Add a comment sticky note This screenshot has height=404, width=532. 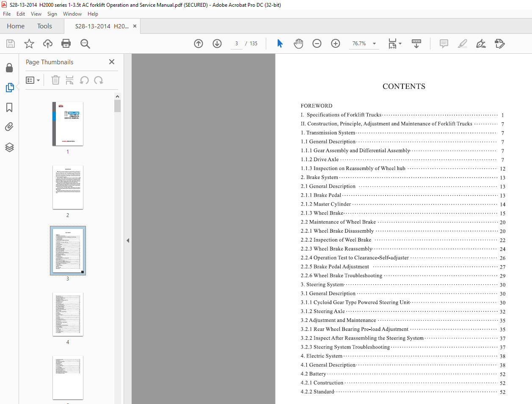(444, 44)
